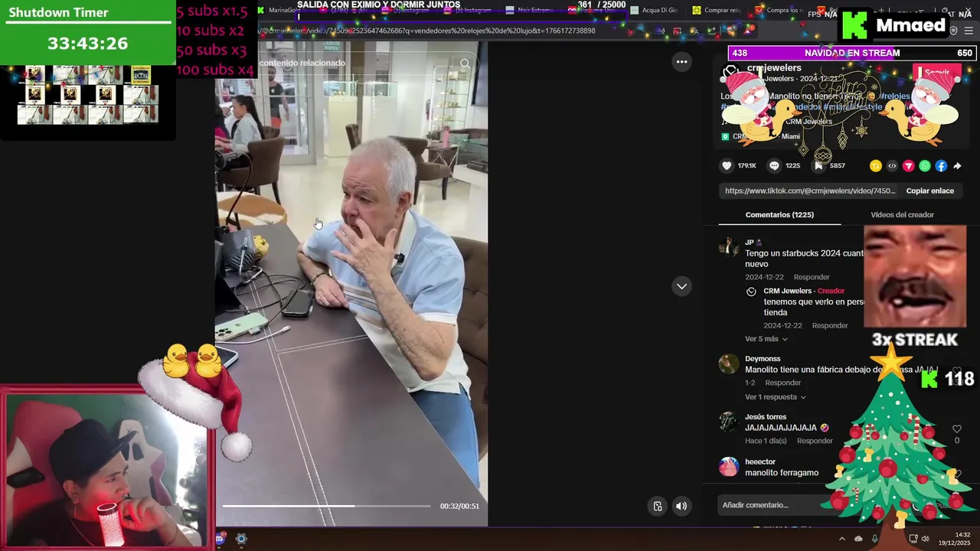This screenshot has height=551, width=980.
Task: Click the 'CRM Jewelers · Creador' name
Action: tap(804, 291)
